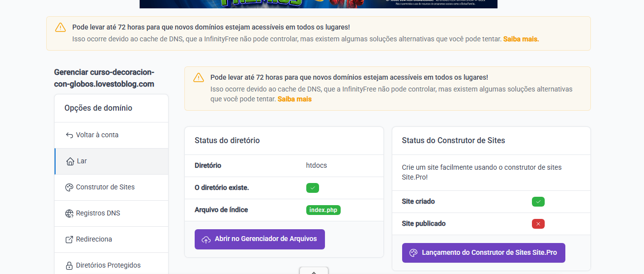Select 'Lar' in the domain options sidebar
This screenshot has width=644, height=274.
coord(82,161)
